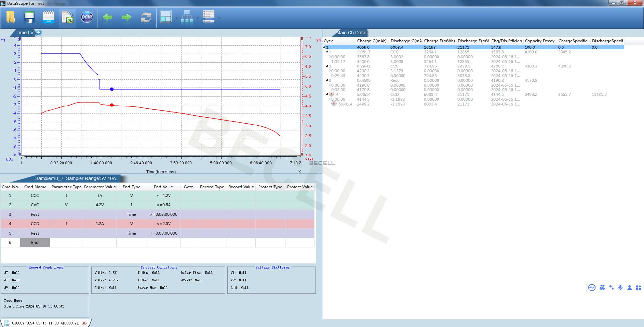This screenshot has width=644, height=327.
Task: Switch the input language with the 英 icon
Action: [602, 288]
